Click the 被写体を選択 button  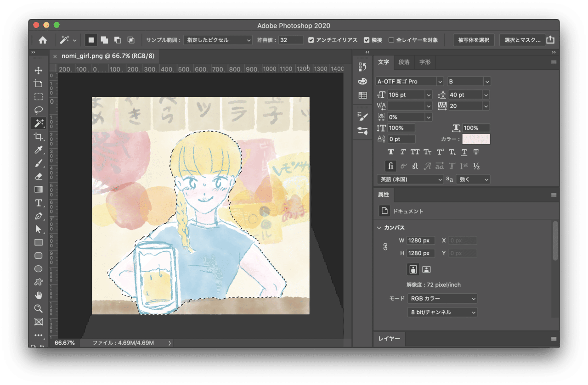[474, 40]
